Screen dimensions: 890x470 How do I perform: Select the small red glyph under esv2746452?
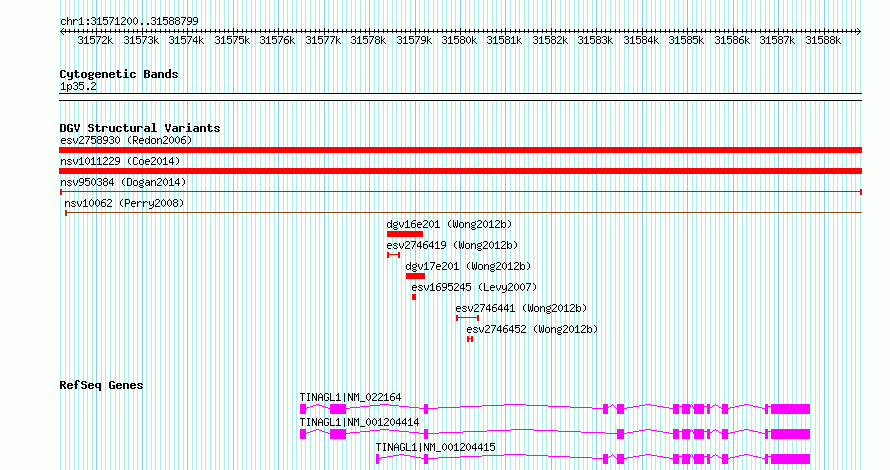click(x=470, y=339)
